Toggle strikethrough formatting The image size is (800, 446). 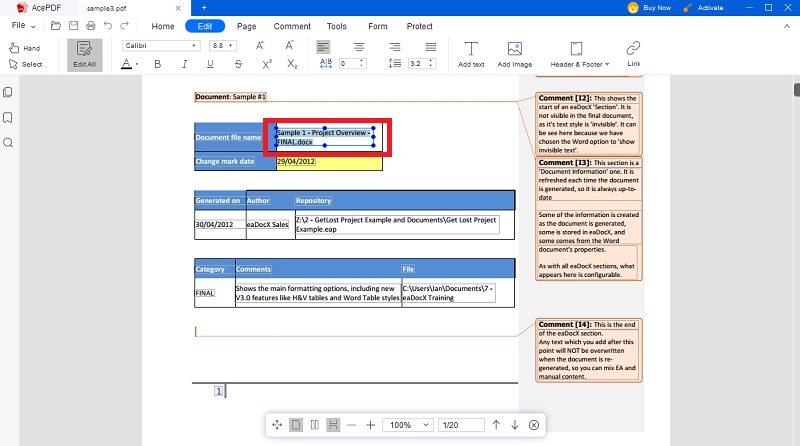coord(238,64)
